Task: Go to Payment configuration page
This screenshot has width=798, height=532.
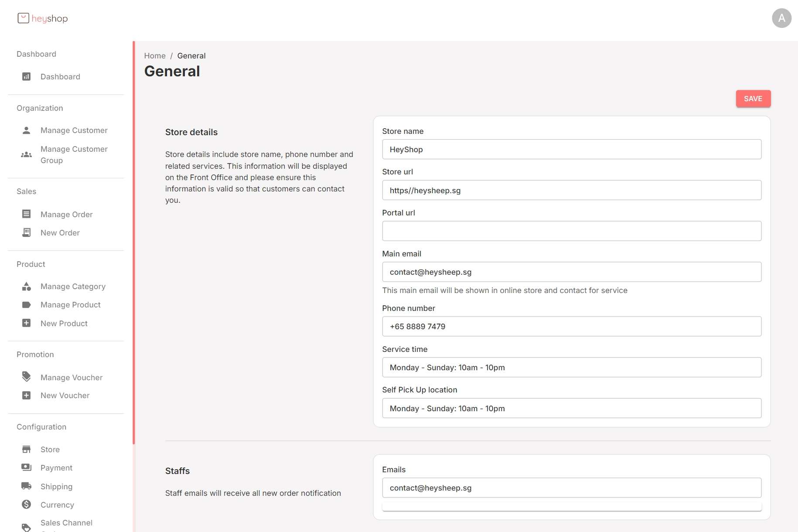Action: 56,468
